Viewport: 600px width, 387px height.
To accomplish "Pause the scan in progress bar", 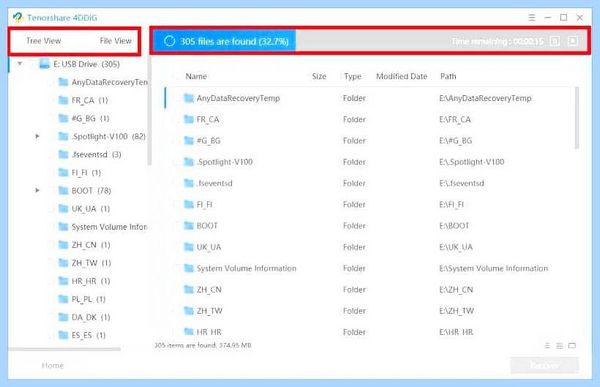I will (x=555, y=41).
